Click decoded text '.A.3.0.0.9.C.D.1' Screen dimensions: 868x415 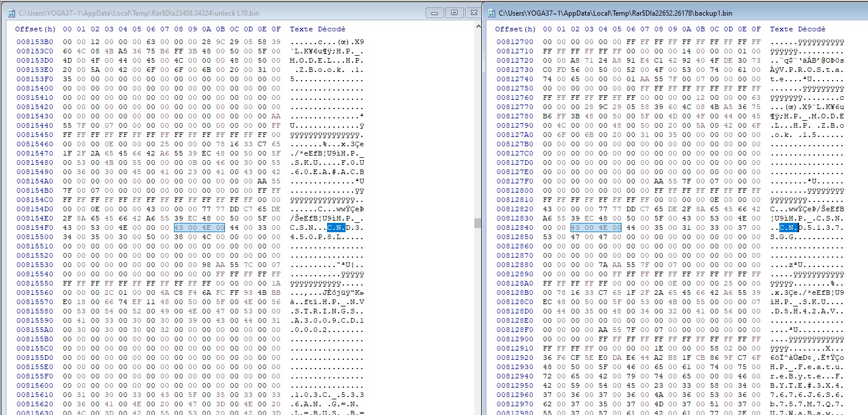327,320
